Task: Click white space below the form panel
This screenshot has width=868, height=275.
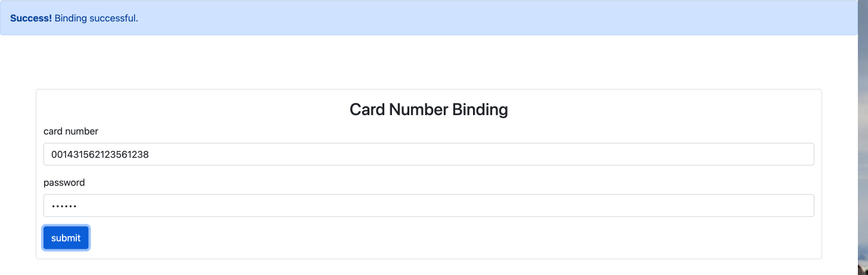Action: (x=428, y=267)
